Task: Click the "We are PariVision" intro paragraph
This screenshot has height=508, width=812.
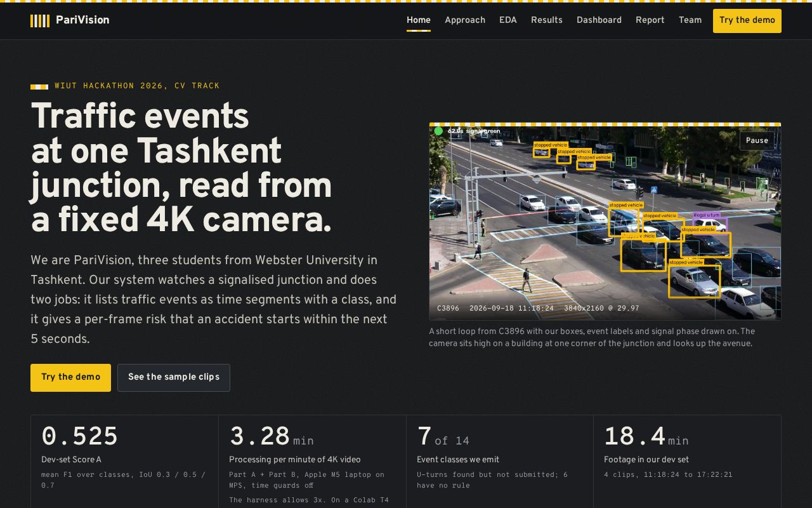Action: (x=214, y=300)
